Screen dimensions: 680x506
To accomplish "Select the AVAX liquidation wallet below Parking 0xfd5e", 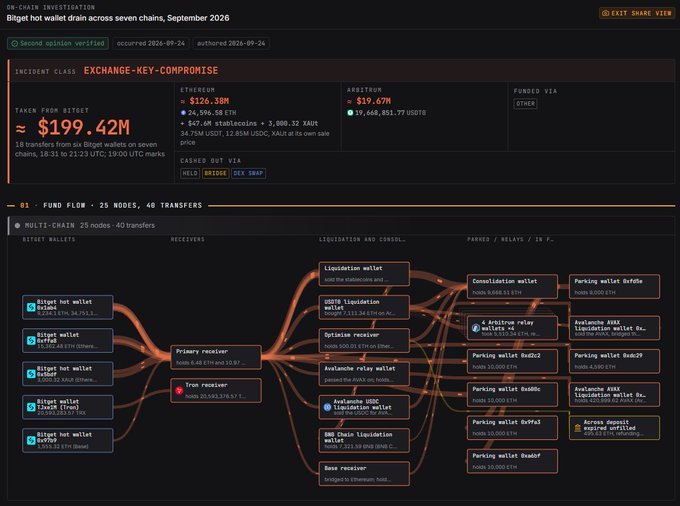I will 615,328.
